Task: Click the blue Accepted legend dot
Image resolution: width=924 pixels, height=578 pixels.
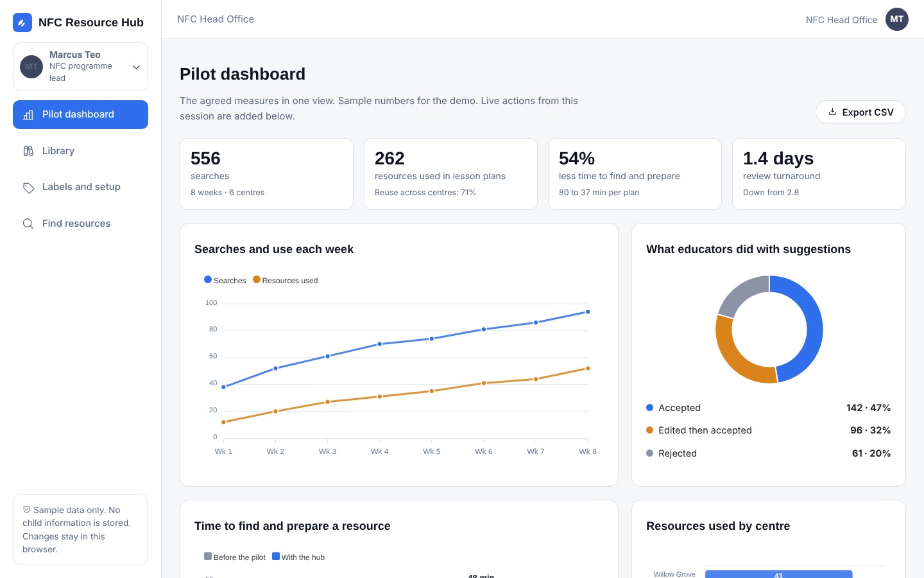Action: (x=649, y=408)
